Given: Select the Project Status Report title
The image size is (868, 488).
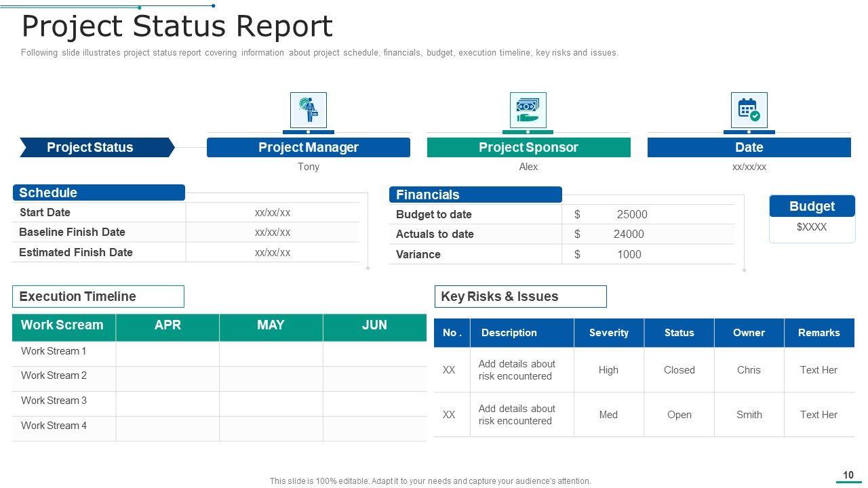Looking at the screenshot, I should tap(177, 26).
